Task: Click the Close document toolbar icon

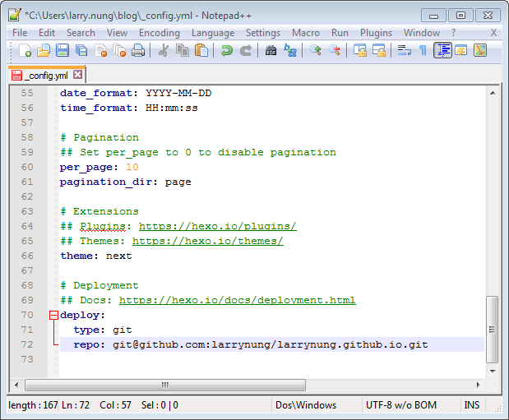Action: click(100, 51)
